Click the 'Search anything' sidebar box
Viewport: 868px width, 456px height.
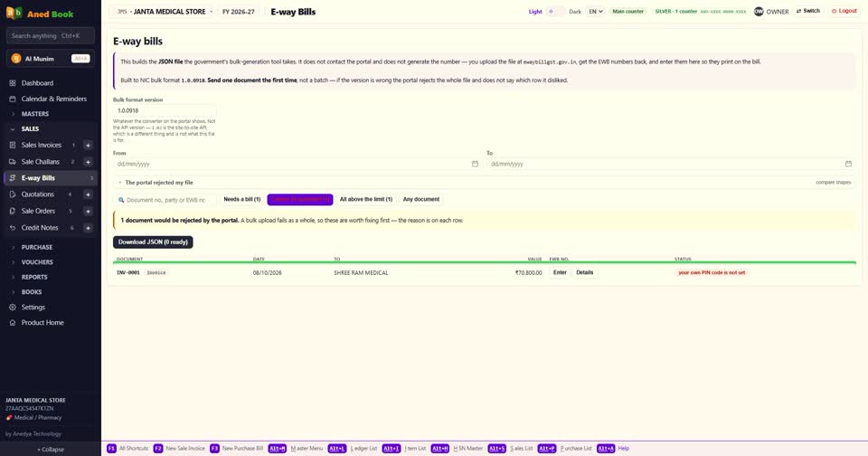pyautogui.click(x=51, y=36)
